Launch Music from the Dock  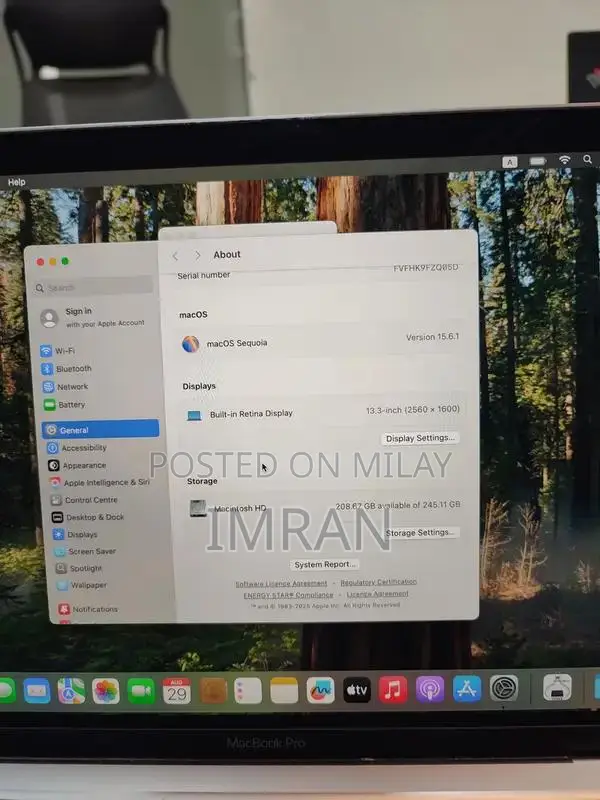(393, 689)
